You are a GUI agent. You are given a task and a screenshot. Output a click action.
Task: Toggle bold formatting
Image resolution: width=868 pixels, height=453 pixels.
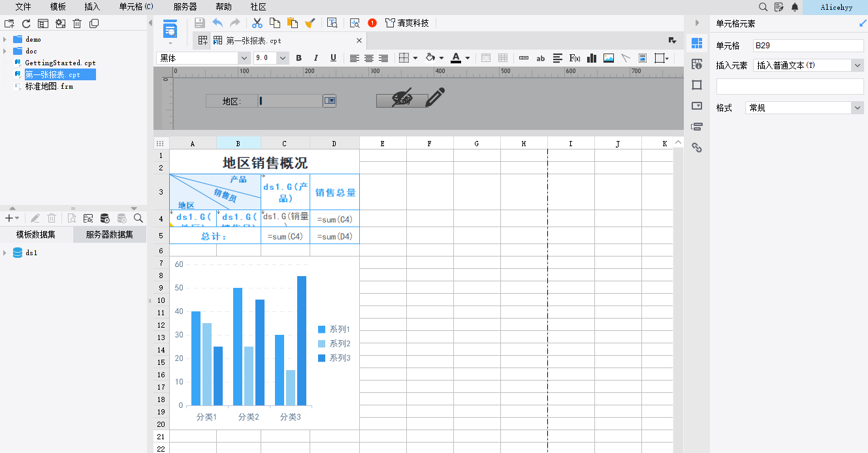299,58
